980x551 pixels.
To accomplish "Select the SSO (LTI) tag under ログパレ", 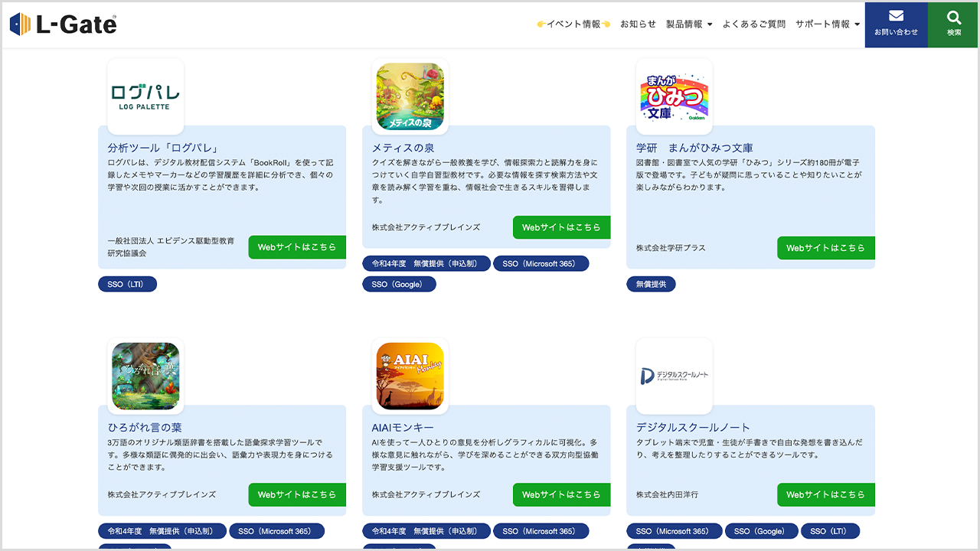I will (127, 284).
